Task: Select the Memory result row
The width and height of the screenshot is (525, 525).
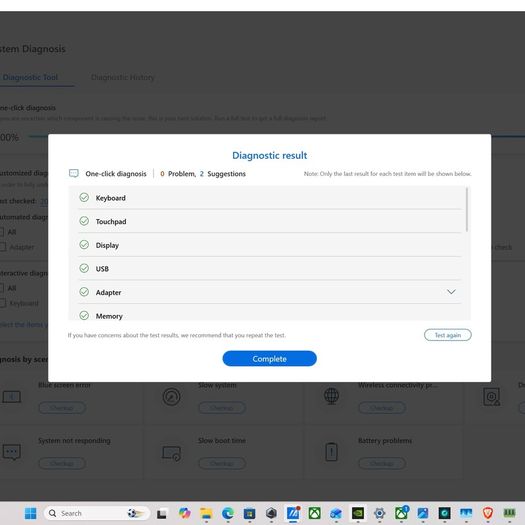Action: click(270, 314)
